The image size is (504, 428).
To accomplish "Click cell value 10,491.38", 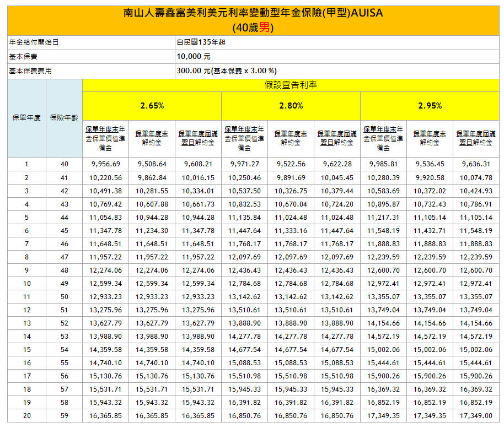I will [x=105, y=191].
